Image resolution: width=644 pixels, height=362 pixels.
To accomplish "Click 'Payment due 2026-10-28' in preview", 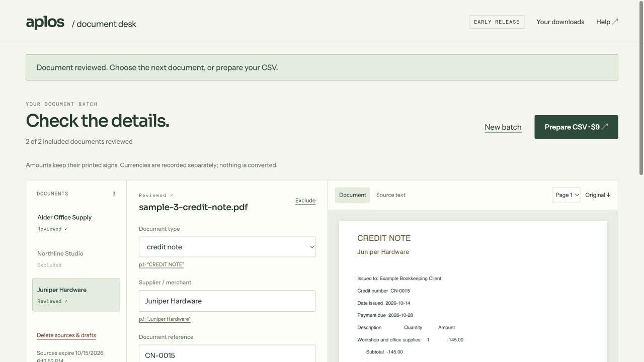I will 385,315.
